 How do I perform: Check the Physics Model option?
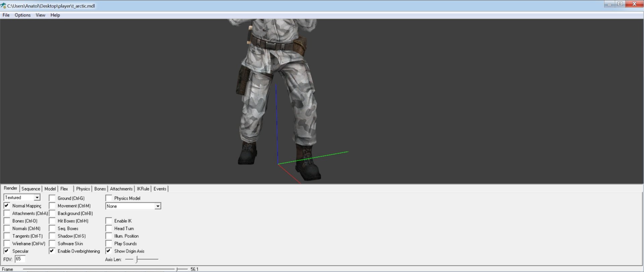[109, 198]
